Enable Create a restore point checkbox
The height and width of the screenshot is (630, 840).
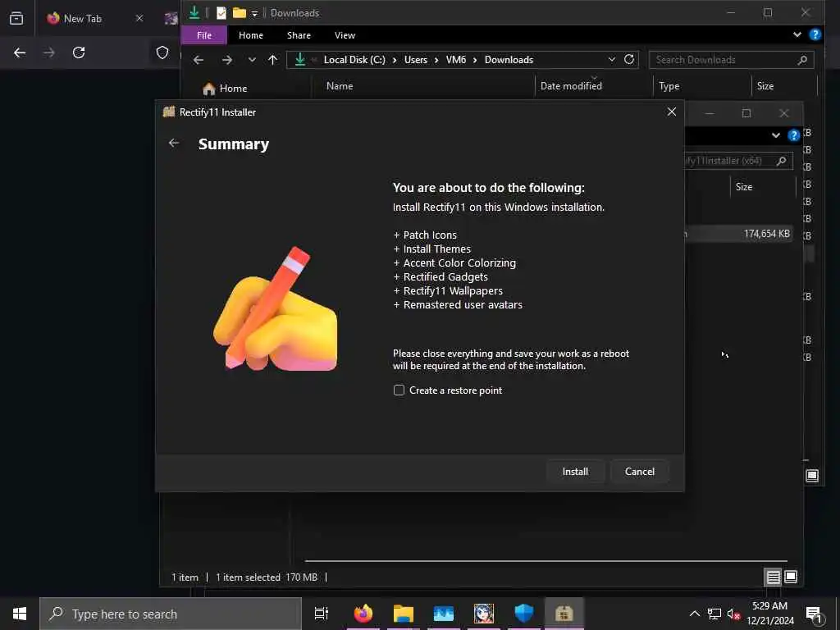click(399, 390)
